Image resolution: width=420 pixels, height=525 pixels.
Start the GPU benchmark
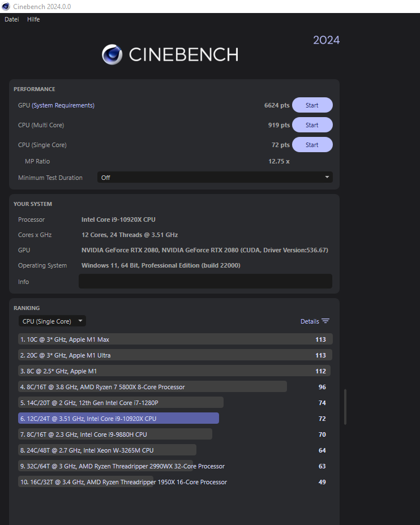point(312,105)
